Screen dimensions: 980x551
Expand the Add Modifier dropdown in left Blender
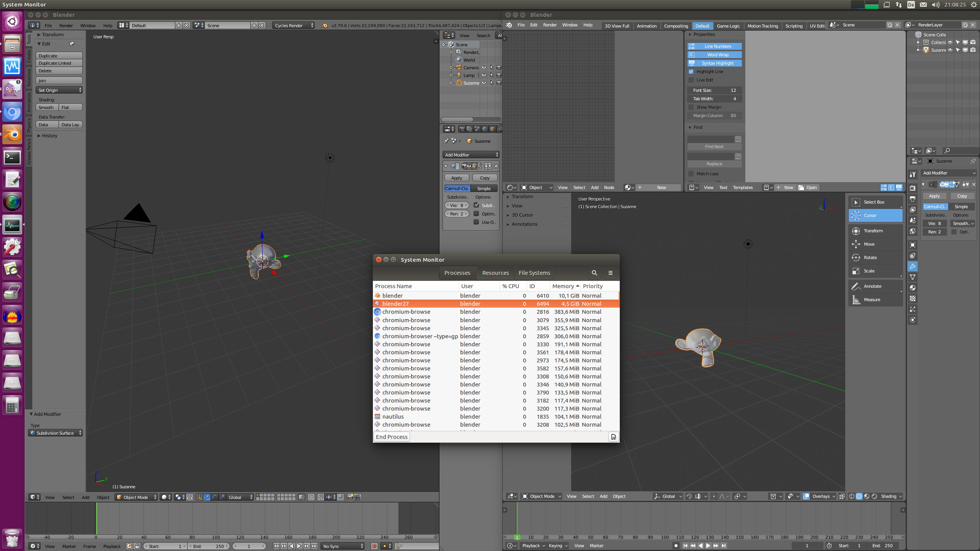point(471,155)
